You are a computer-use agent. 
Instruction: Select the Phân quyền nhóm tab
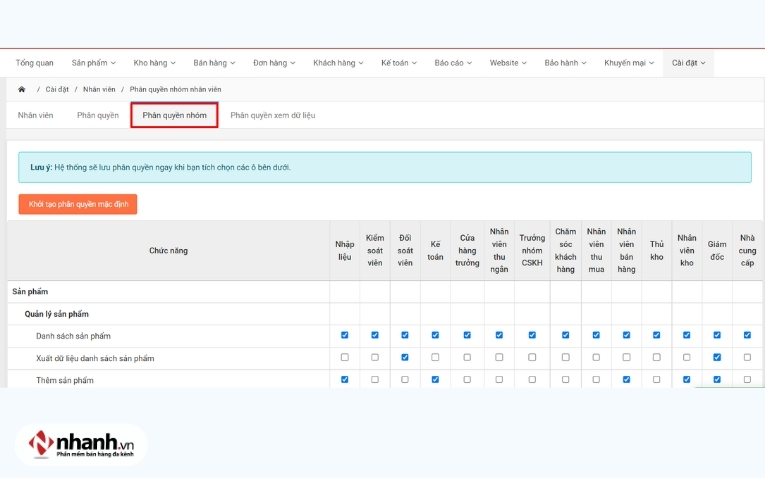click(174, 115)
